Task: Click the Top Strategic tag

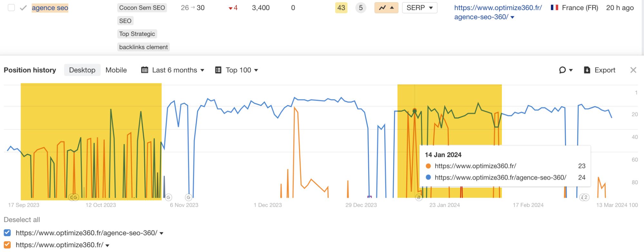Action: click(x=137, y=34)
